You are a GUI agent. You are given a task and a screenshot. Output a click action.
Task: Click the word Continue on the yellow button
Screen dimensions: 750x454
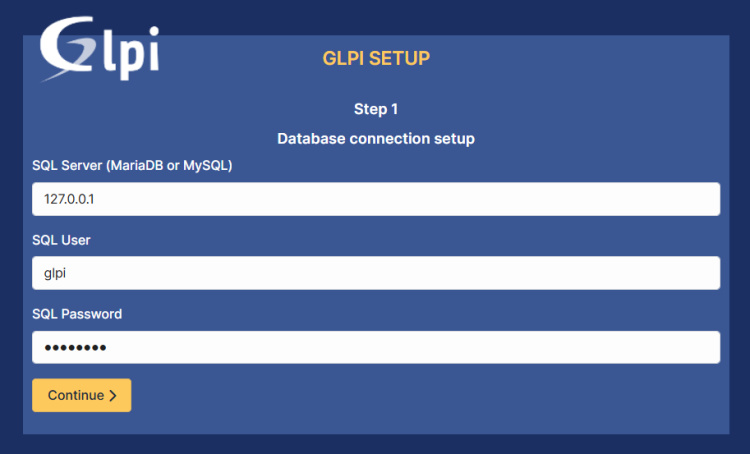coord(76,395)
